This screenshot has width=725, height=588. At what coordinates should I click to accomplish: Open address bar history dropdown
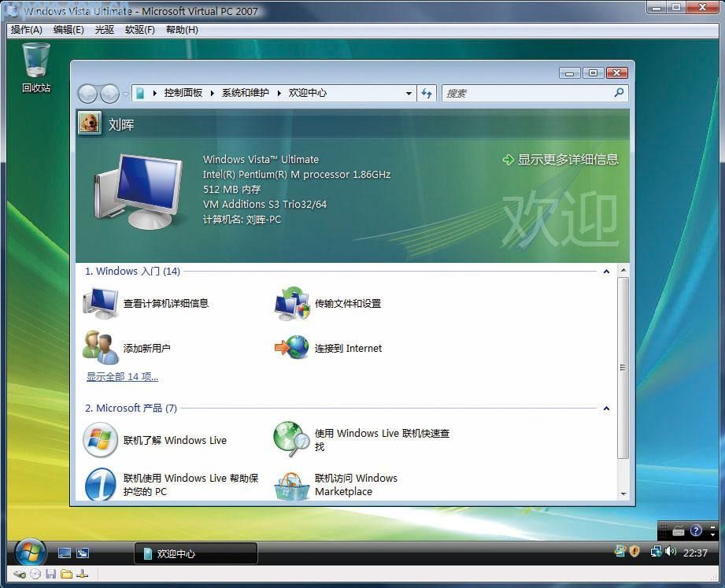[x=409, y=94]
